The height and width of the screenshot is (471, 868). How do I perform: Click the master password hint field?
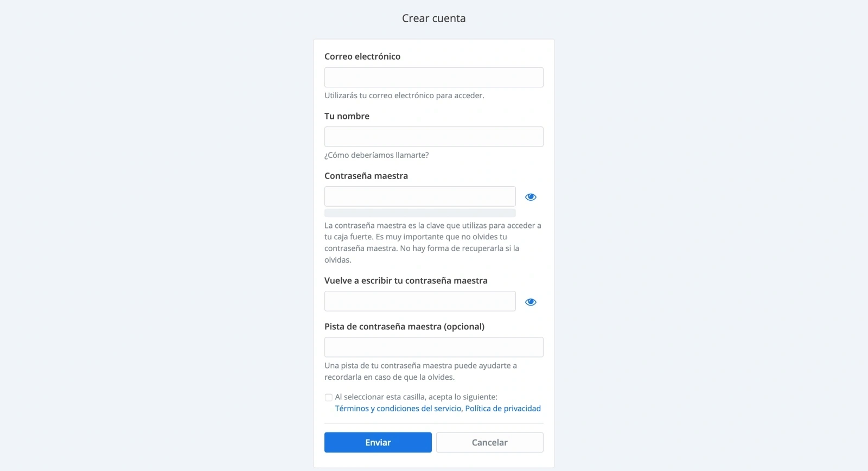coord(433,347)
